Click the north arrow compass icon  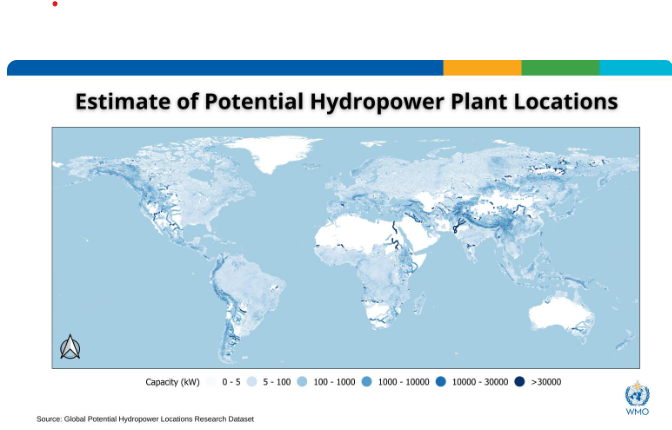click(70, 347)
